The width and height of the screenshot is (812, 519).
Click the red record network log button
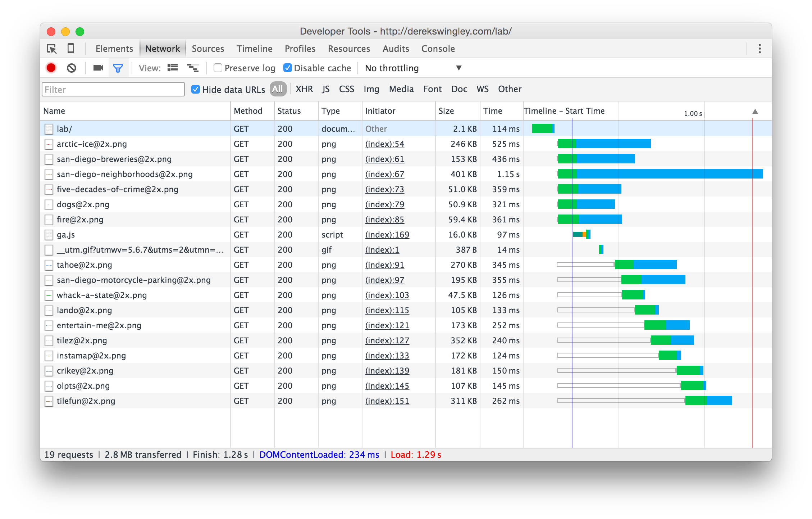[x=51, y=68]
